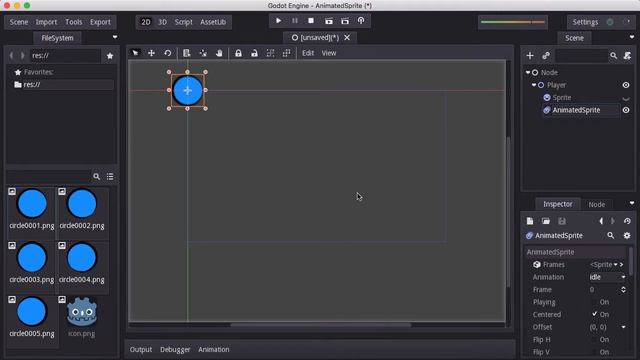This screenshot has height=360, width=640.
Task: Open the Scene menu
Action: [19, 22]
